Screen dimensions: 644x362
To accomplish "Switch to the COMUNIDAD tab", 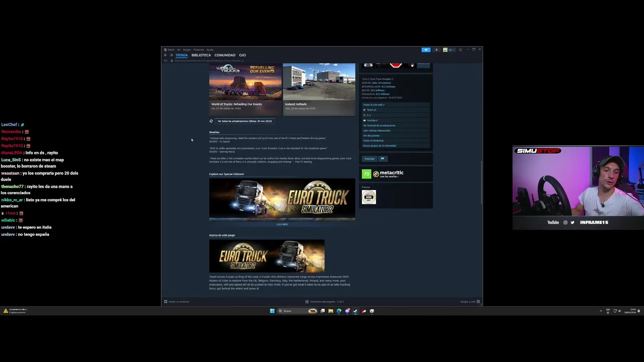I will click(x=225, y=55).
